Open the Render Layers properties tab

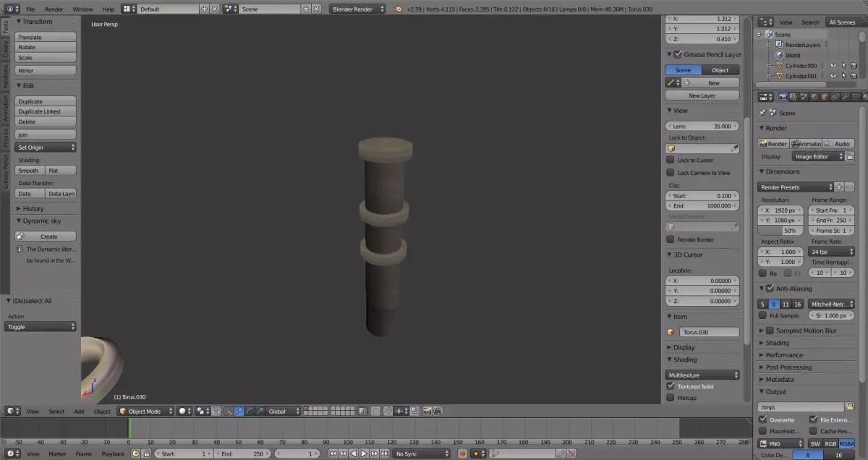click(x=793, y=97)
